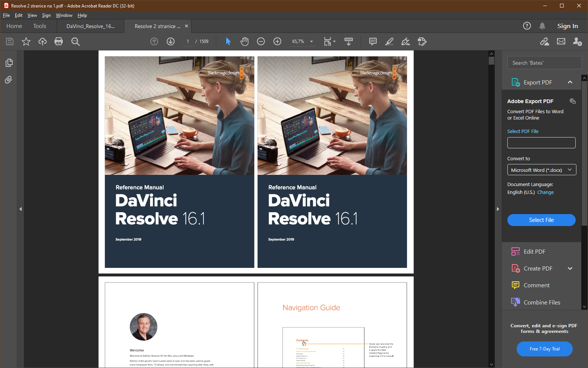Open the Comment tool
The width and height of the screenshot is (588, 368).
coord(536,285)
